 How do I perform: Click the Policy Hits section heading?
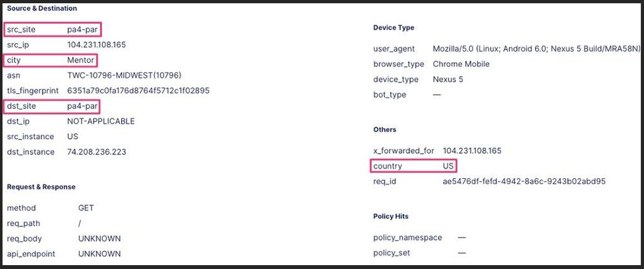point(391,216)
